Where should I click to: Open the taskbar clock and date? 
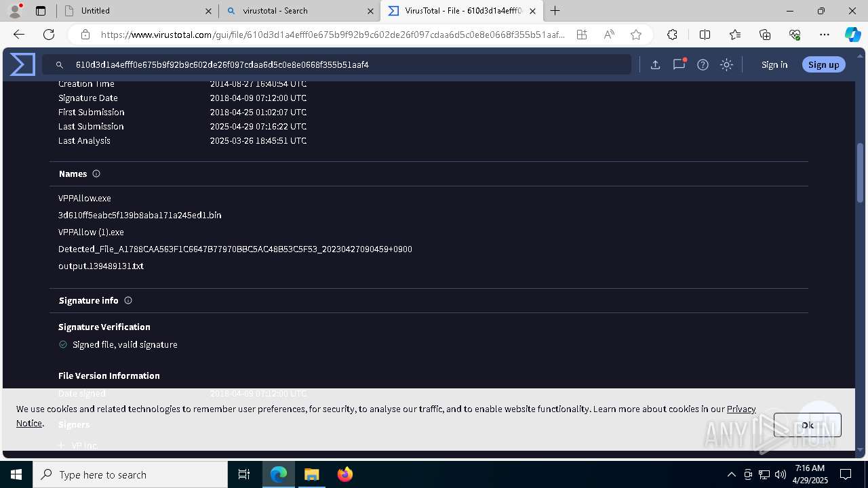pos(810,474)
